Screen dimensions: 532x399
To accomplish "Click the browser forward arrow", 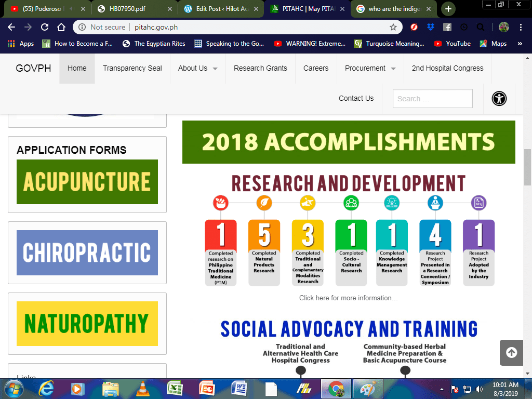I will point(28,27).
